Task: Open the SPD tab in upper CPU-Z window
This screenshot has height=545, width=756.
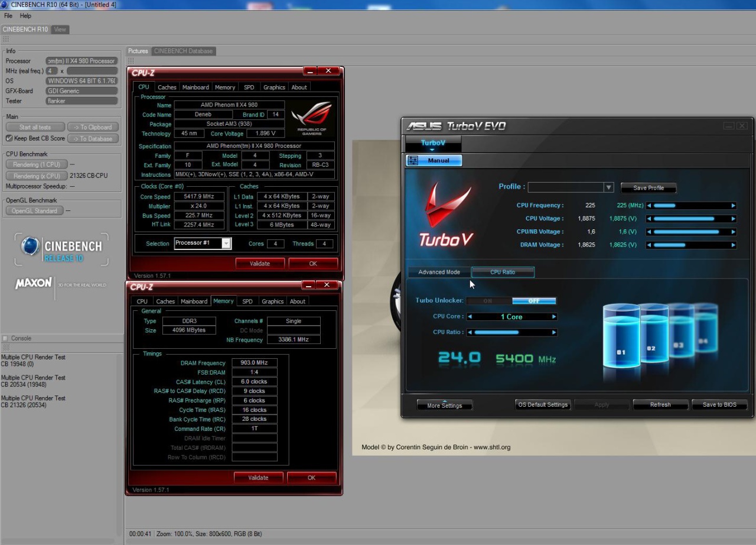Action: click(249, 87)
